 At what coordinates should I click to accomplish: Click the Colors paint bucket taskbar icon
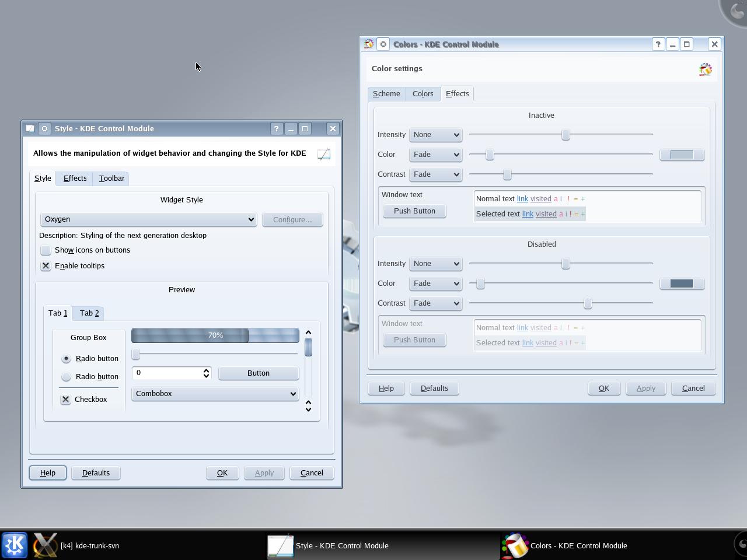tap(515, 545)
